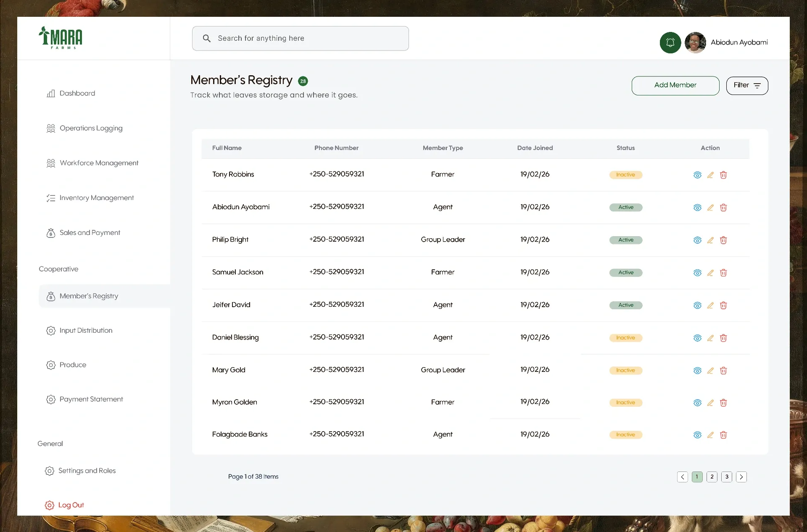View Mary Gold details eye icon
This screenshot has height=532, width=807.
pos(697,370)
